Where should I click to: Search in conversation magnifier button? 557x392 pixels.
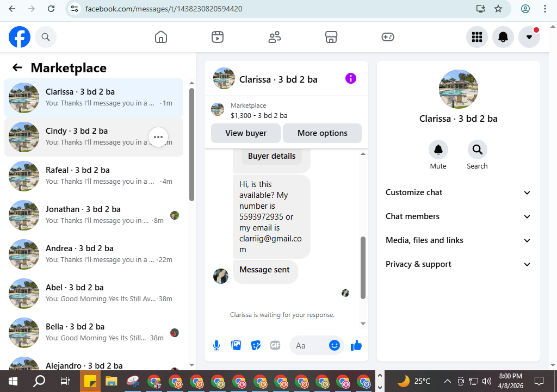click(477, 150)
